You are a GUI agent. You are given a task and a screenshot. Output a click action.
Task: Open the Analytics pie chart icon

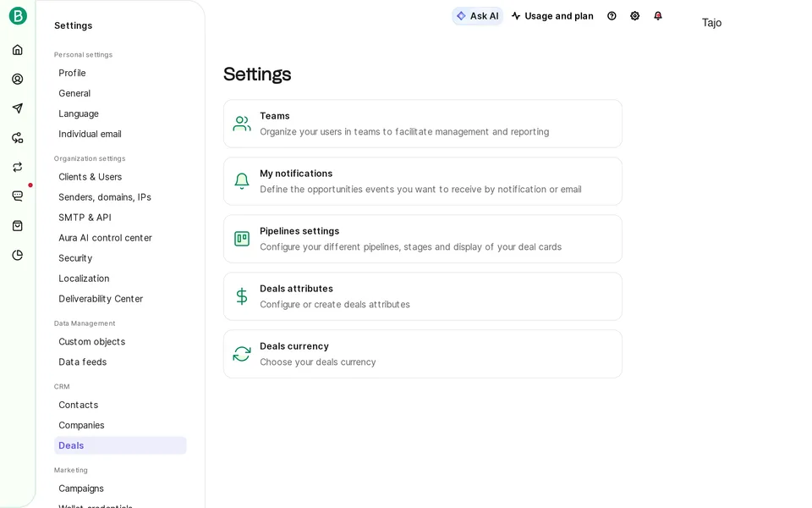point(18,255)
